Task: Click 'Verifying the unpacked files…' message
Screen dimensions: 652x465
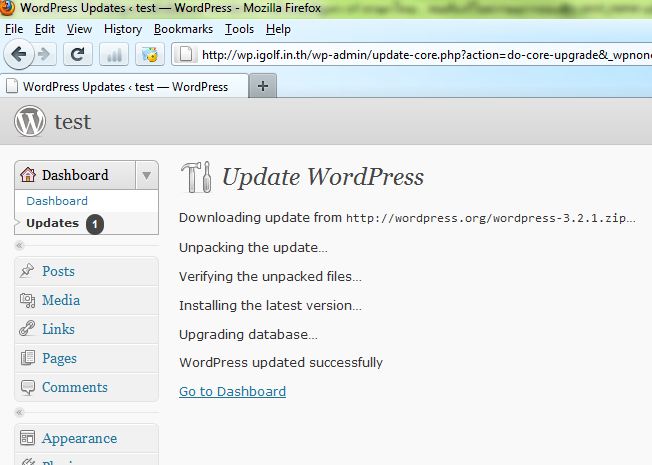Action: pos(270,277)
